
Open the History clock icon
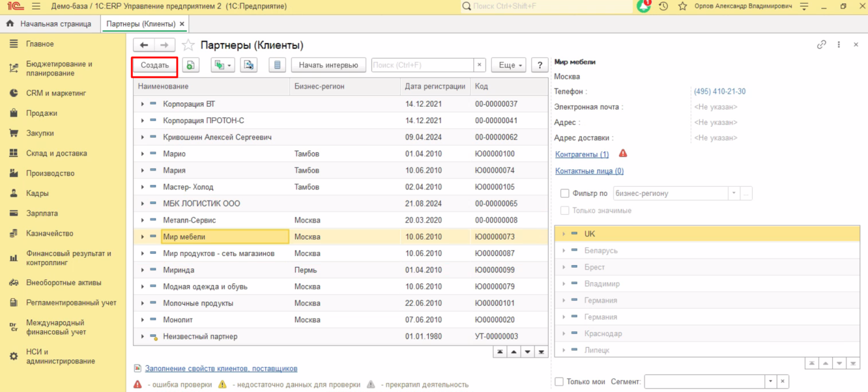pyautogui.click(x=663, y=6)
